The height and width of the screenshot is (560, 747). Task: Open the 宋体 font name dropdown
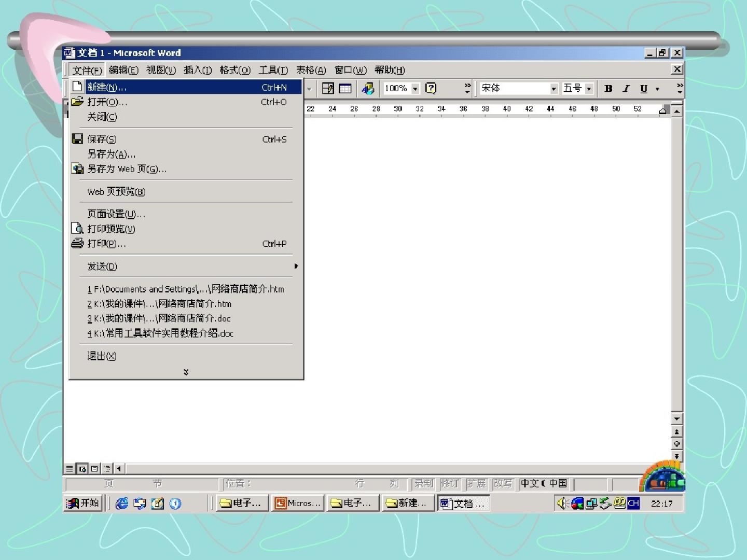click(x=554, y=89)
